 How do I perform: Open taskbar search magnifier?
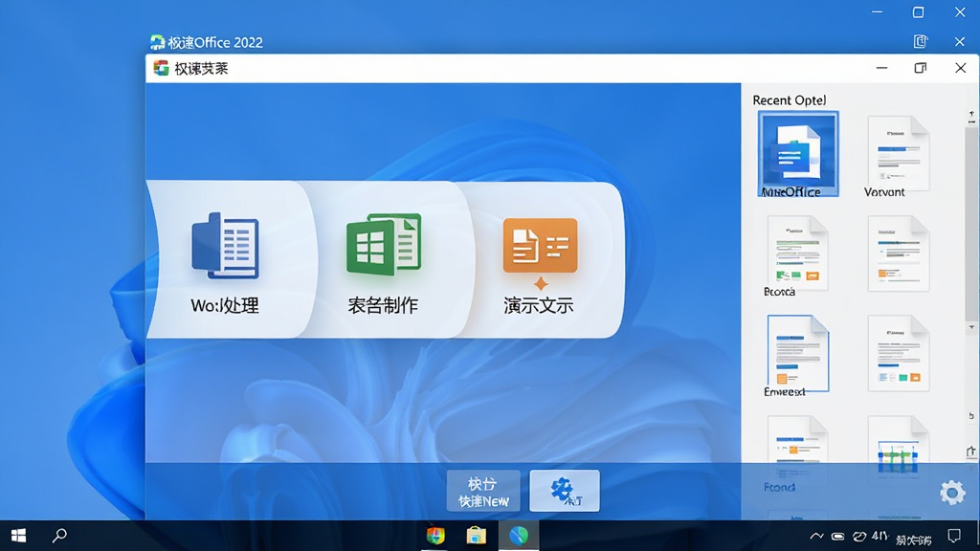[x=59, y=536]
